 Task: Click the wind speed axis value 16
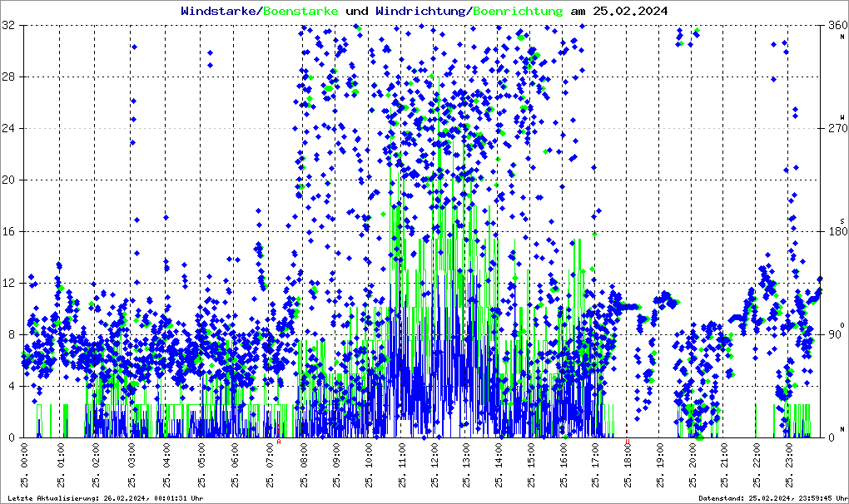pyautogui.click(x=8, y=231)
